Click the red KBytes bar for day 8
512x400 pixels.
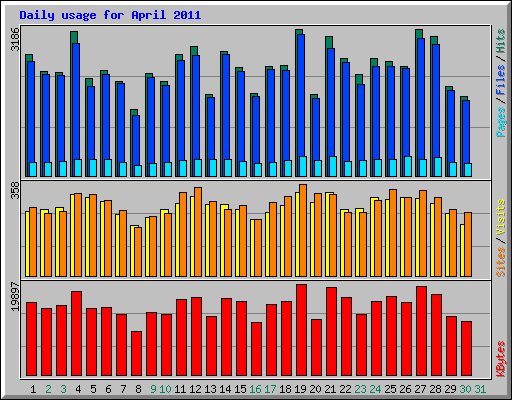(136, 353)
